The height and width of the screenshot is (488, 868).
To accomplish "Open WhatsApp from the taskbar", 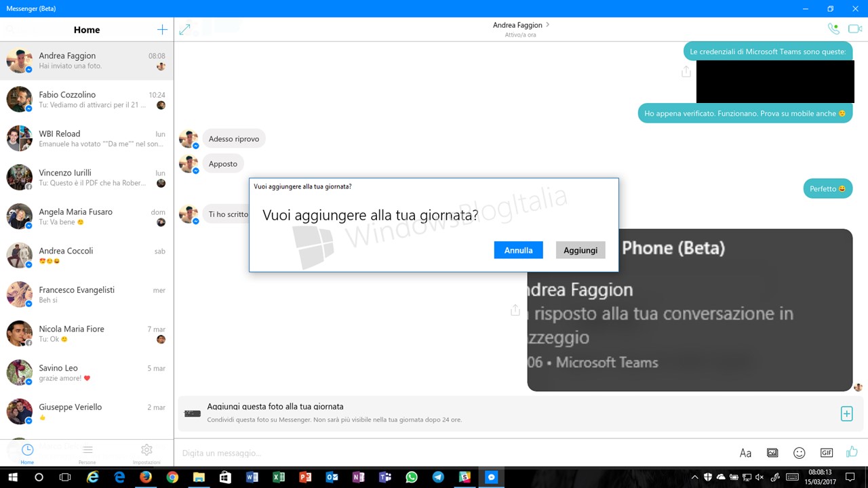I will pos(412,477).
